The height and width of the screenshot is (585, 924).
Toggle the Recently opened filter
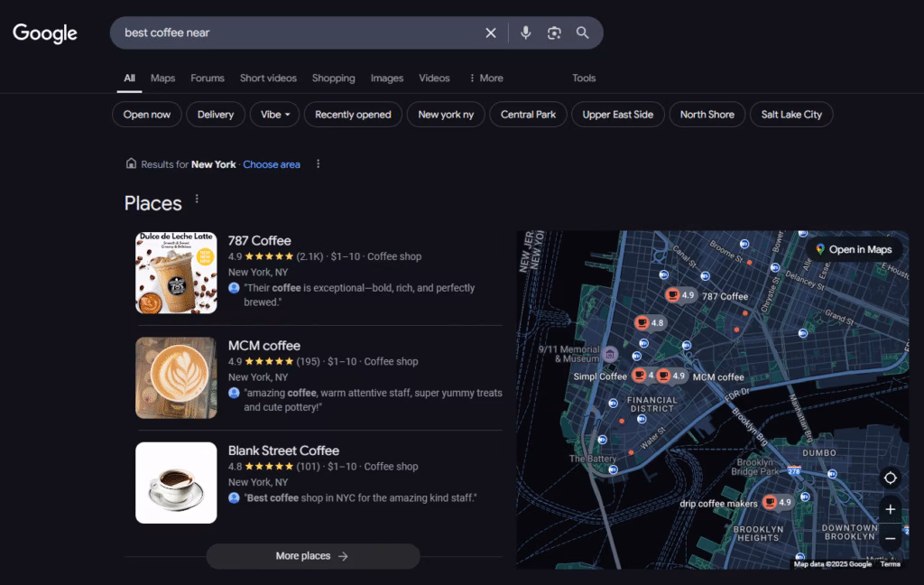[x=353, y=115]
